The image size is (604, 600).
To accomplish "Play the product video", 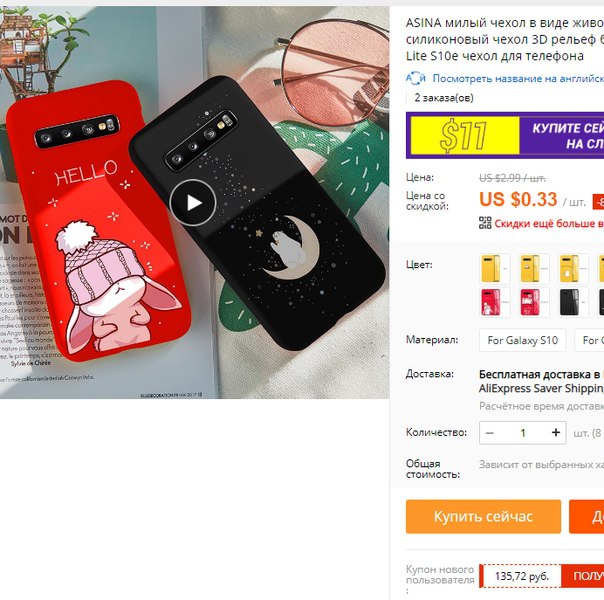I will tap(193, 203).
